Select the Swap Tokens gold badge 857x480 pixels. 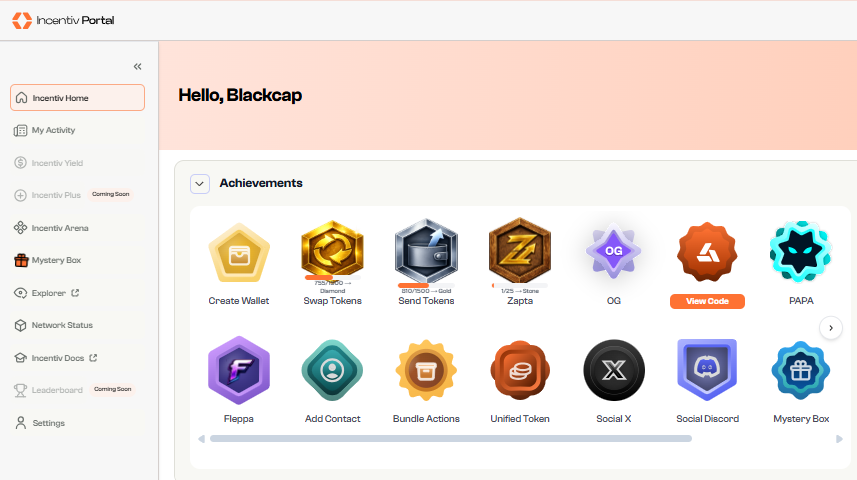click(x=332, y=250)
